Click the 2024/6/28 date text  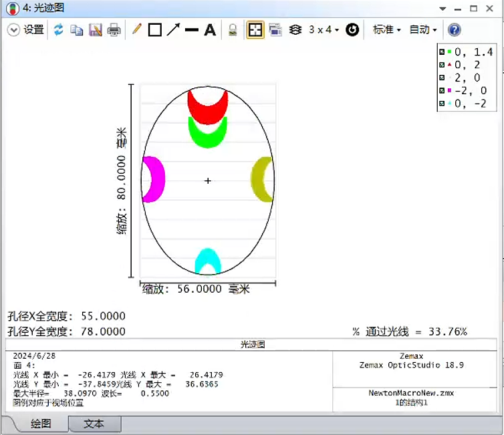(34, 356)
